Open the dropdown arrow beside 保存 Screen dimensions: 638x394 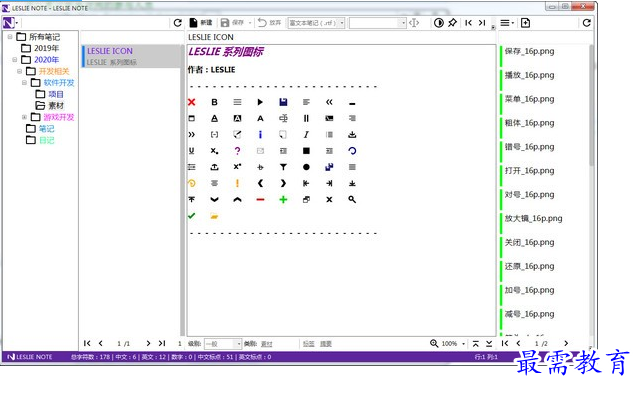(250, 23)
